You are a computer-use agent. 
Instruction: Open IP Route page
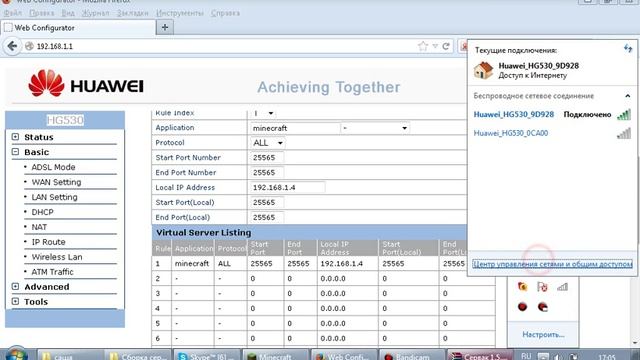point(48,242)
